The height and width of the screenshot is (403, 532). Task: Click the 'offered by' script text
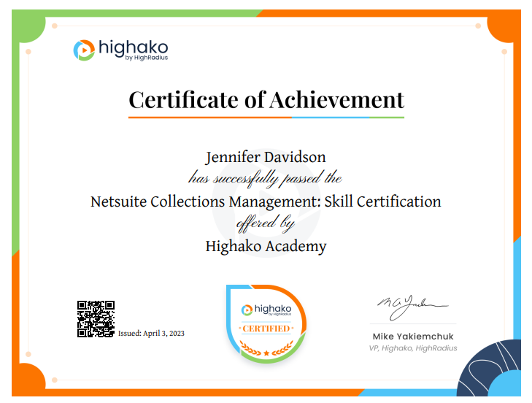click(266, 223)
